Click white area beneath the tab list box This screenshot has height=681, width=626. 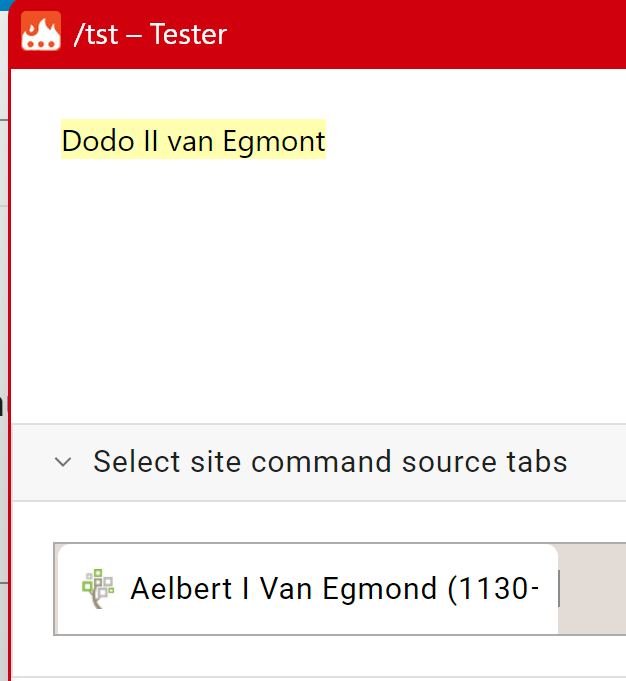pos(317,655)
